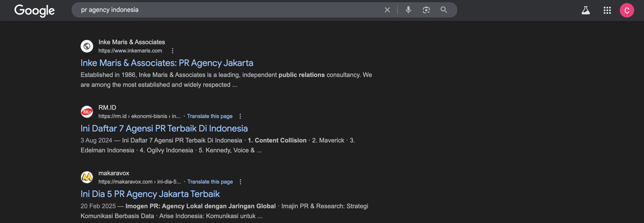Clear the search box text
This screenshot has height=223, width=644.
pos(387,10)
